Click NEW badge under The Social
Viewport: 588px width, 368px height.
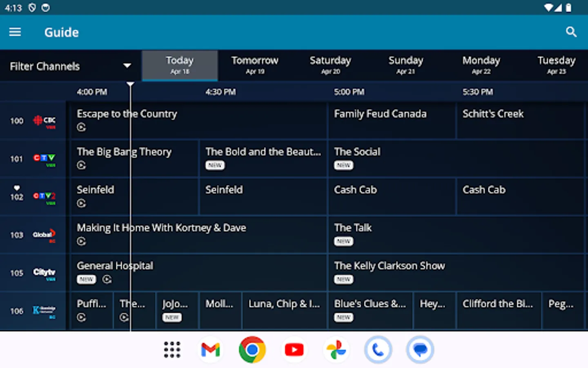[x=344, y=165]
